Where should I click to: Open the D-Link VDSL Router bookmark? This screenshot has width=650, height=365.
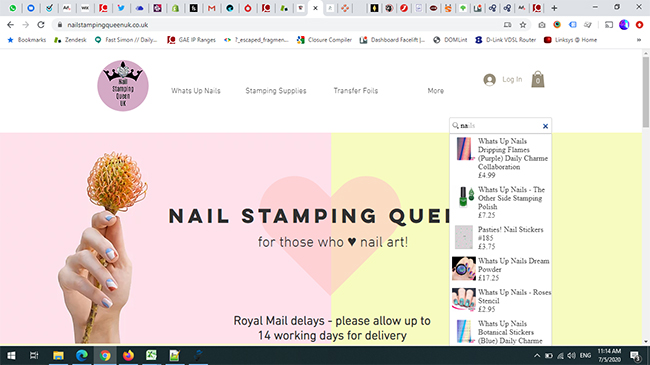505,40
